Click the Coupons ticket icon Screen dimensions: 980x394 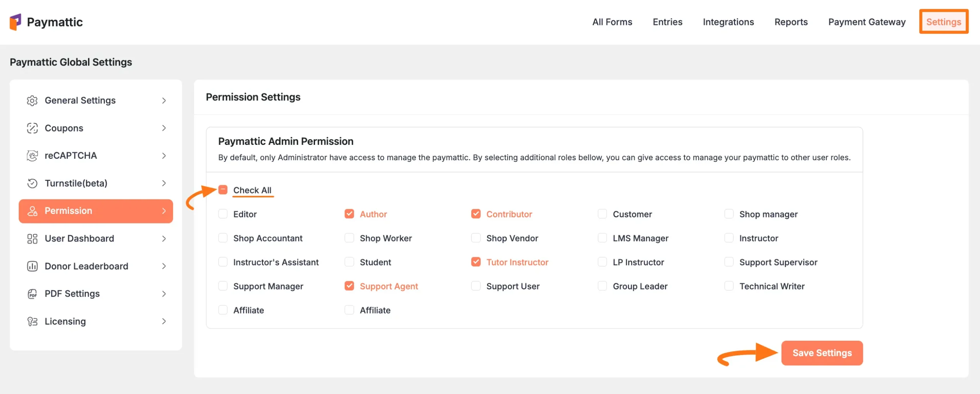[32, 128]
